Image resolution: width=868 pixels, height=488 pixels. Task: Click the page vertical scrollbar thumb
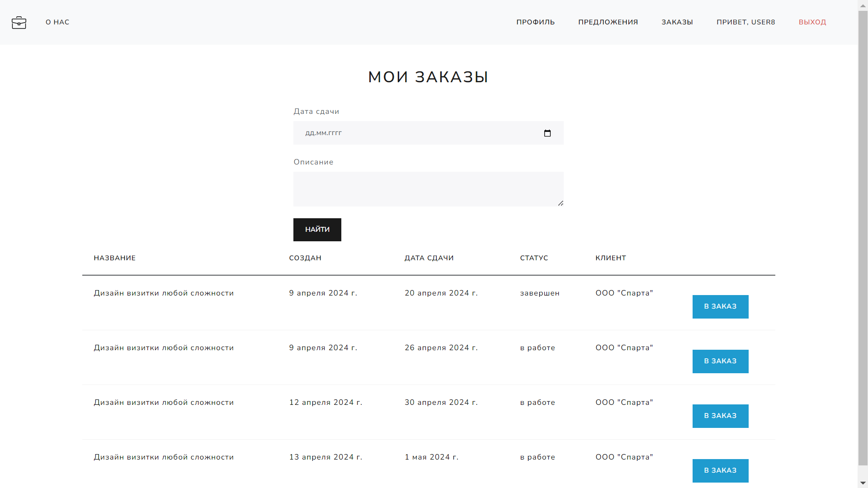coord(863,238)
